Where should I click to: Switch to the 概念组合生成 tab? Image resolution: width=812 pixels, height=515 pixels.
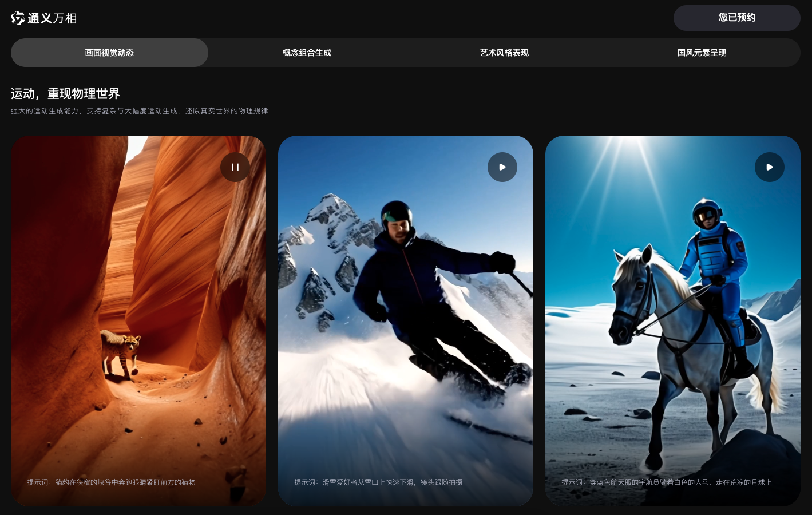point(307,53)
